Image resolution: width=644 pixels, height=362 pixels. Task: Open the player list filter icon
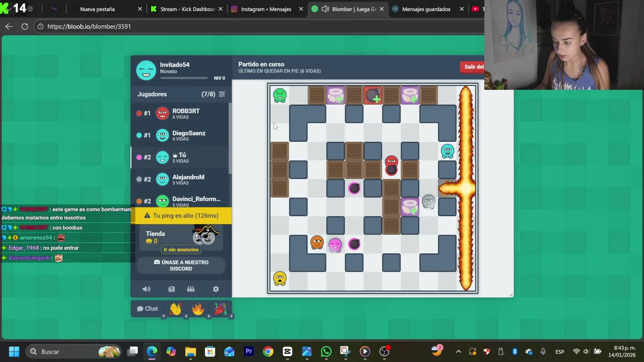pos(222,94)
